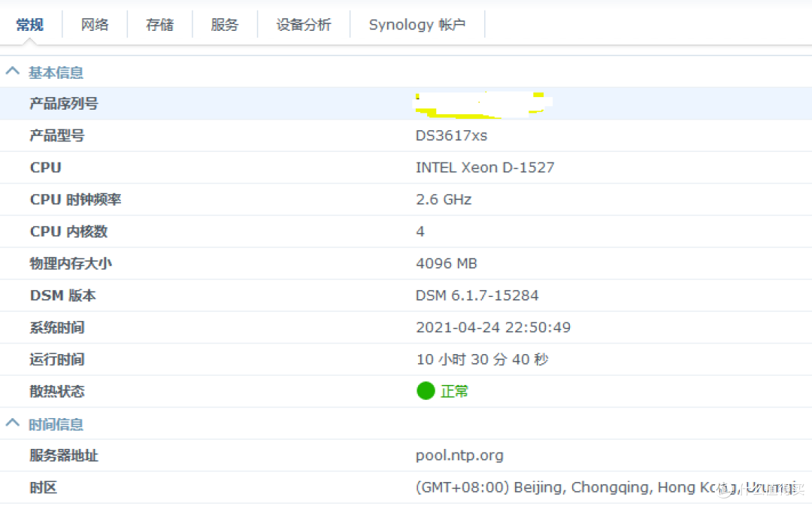Collapse the 时间信息 section chevron
This screenshot has width=812, height=506.
click(13, 423)
